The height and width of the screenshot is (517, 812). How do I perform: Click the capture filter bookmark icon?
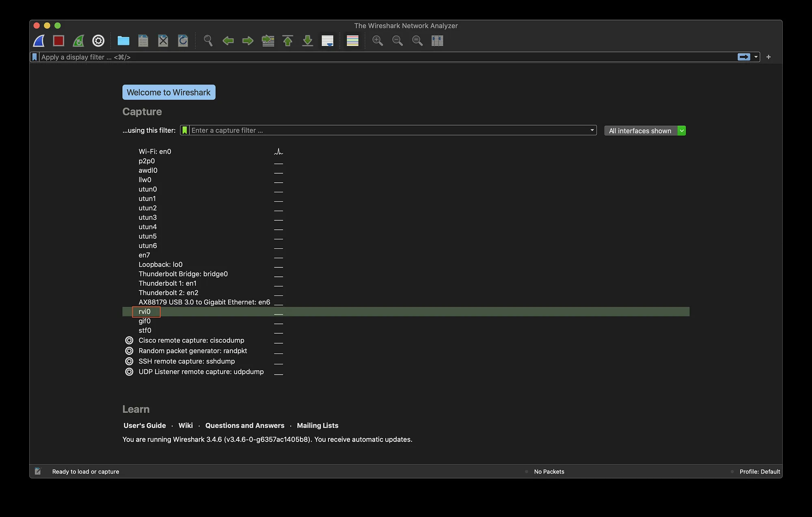(185, 130)
